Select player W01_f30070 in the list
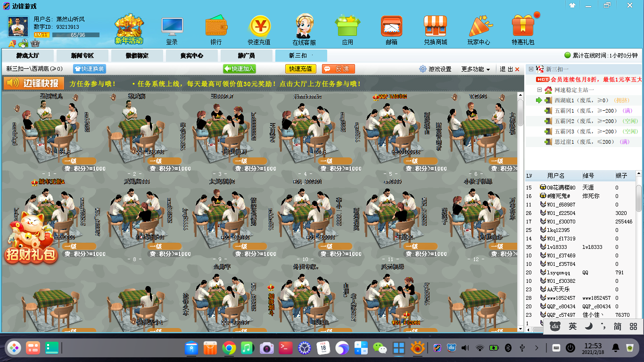Image resolution: width=644 pixels, height=362 pixels. 580,222
